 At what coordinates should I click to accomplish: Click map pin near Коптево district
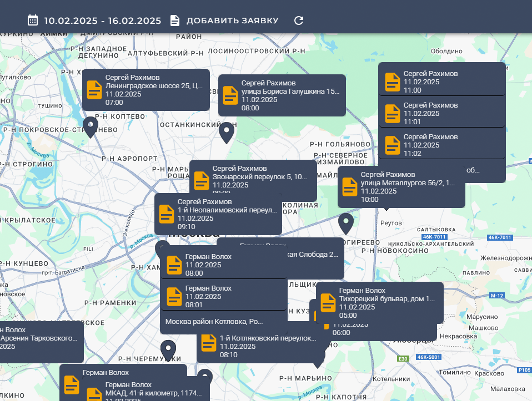click(91, 126)
